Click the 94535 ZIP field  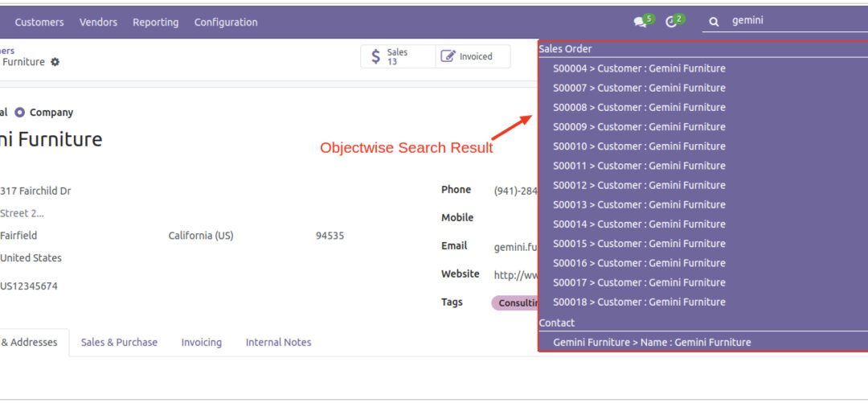[330, 236]
